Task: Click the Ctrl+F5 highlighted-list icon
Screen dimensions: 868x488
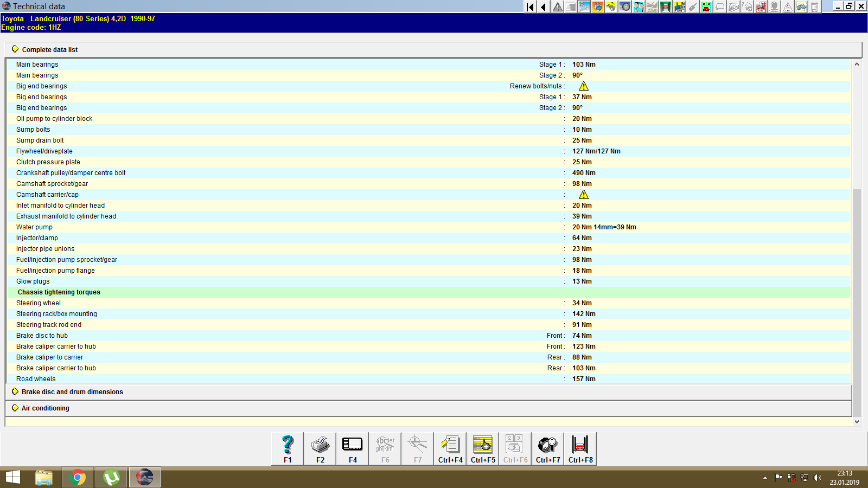Action: point(482,447)
